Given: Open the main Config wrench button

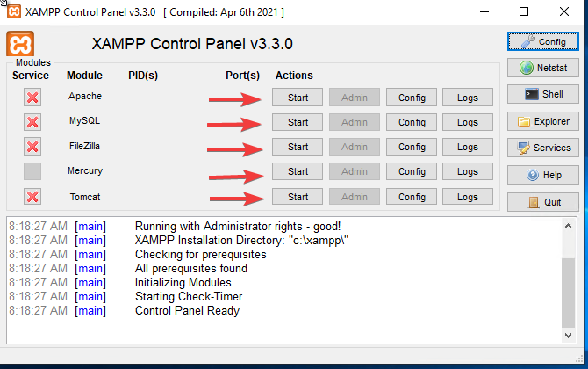Looking at the screenshot, I should tap(543, 41).
